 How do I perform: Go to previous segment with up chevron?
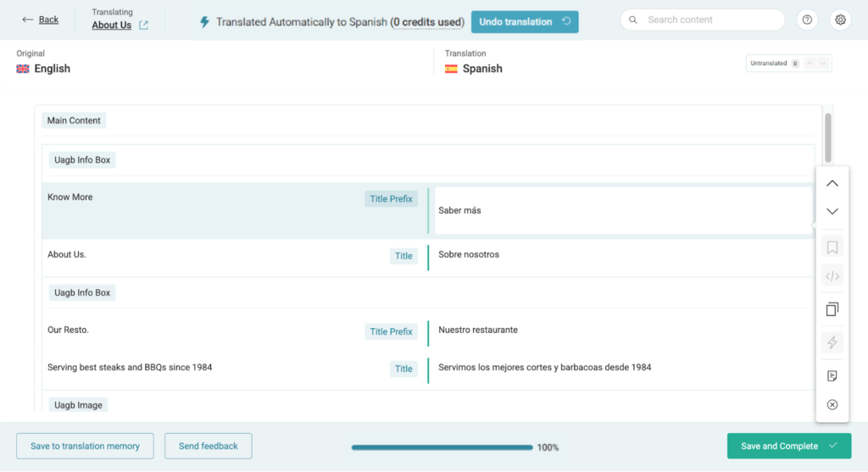832,183
